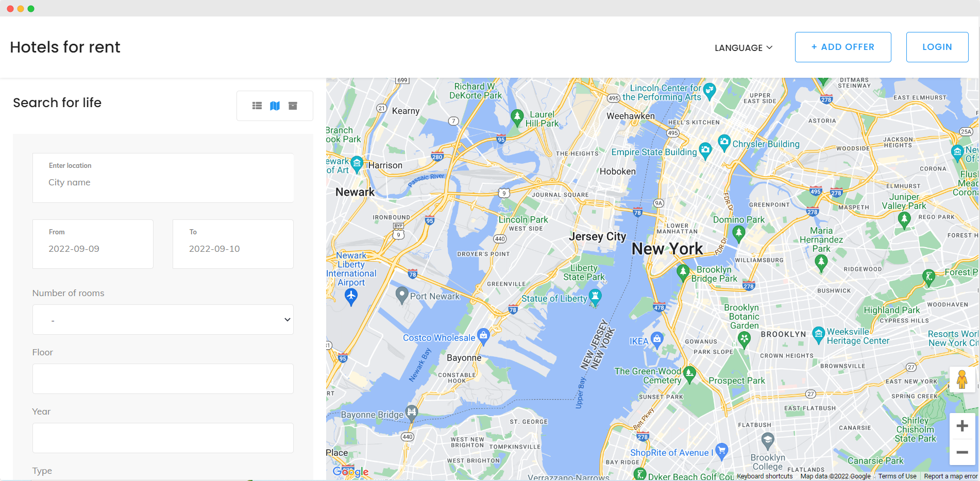Open the LANGUAGE dropdown
Viewport: 980px width, 481px height.
point(744,47)
